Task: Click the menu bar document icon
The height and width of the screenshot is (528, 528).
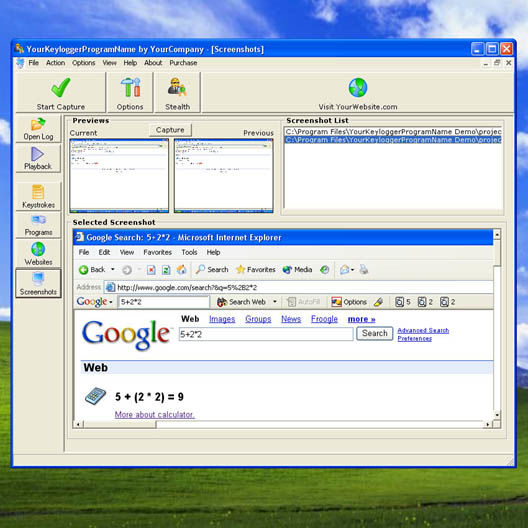Action: pos(20,63)
